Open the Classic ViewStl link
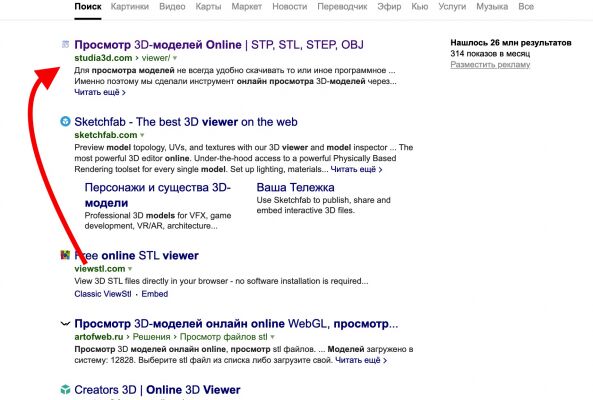The width and height of the screenshot is (593, 400). (103, 294)
